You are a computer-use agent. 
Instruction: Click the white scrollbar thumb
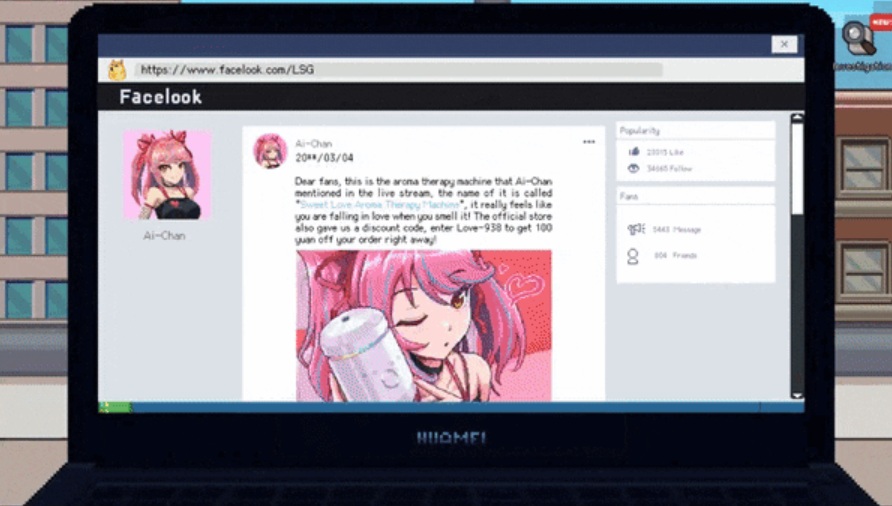coord(797,169)
